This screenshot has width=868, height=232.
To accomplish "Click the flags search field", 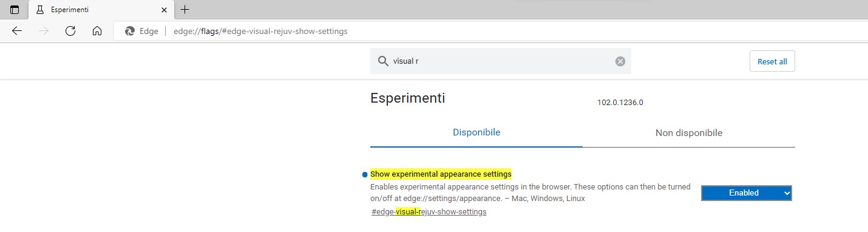I will pos(501,61).
